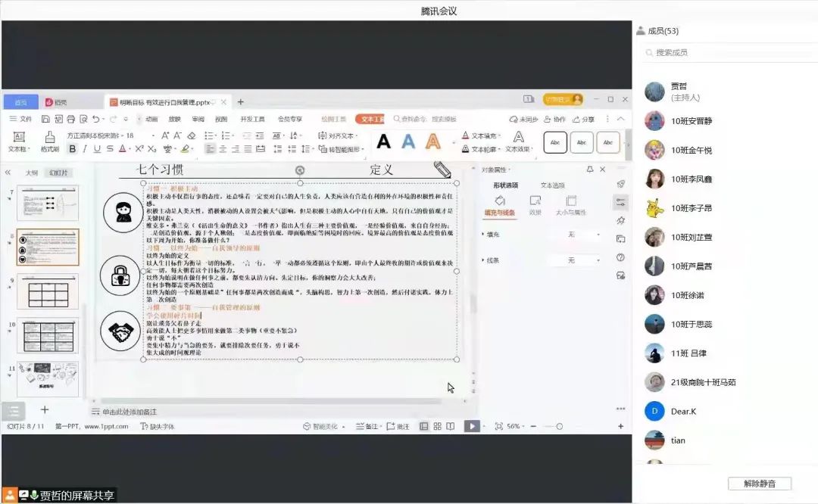Click the Undo arrow icon

(95, 119)
